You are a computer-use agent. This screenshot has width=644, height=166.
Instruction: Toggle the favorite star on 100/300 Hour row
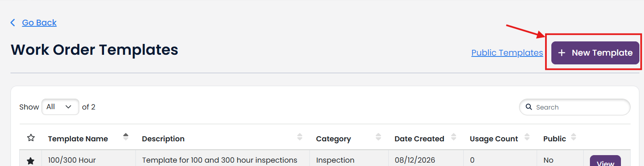pos(31,161)
